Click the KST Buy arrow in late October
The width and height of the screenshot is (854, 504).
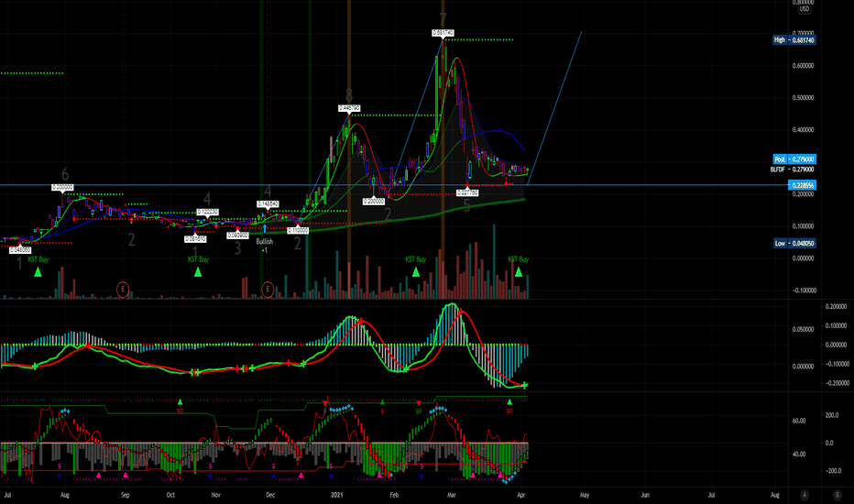198,272
